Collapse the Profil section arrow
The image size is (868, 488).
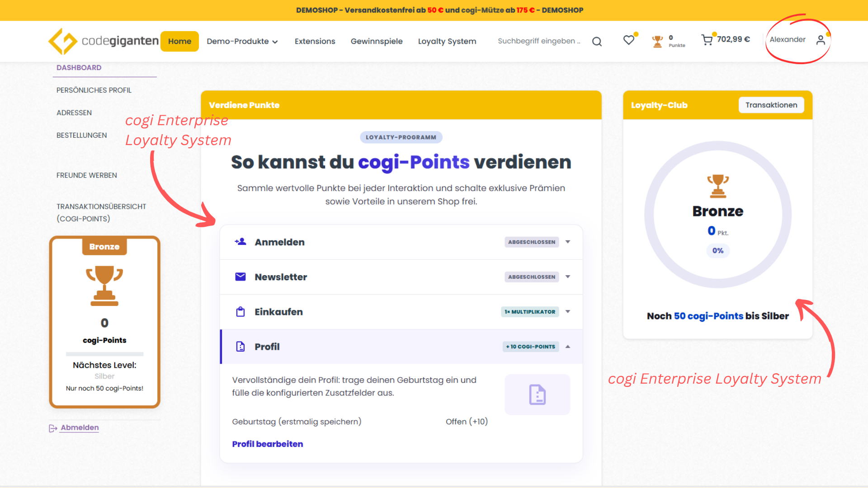(568, 347)
